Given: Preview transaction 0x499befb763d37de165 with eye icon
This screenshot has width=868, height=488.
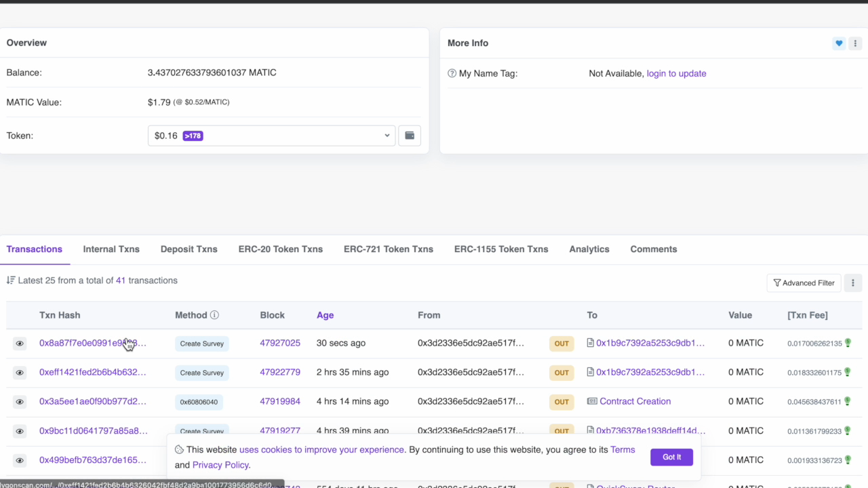Looking at the screenshot, I should click(x=20, y=460).
